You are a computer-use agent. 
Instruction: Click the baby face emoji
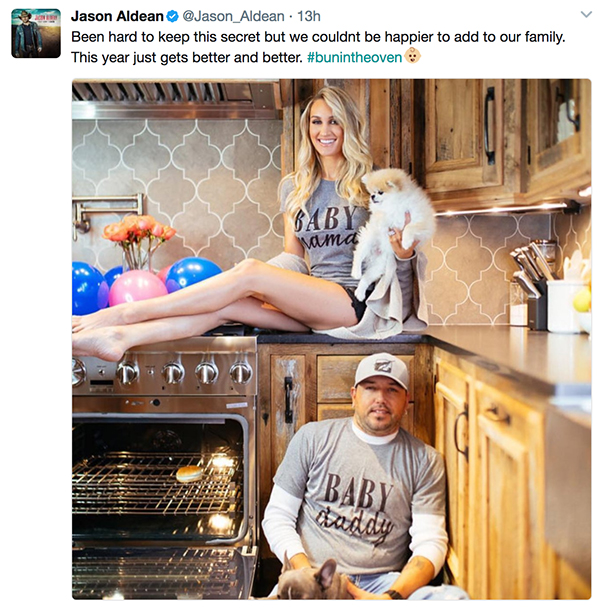point(412,56)
